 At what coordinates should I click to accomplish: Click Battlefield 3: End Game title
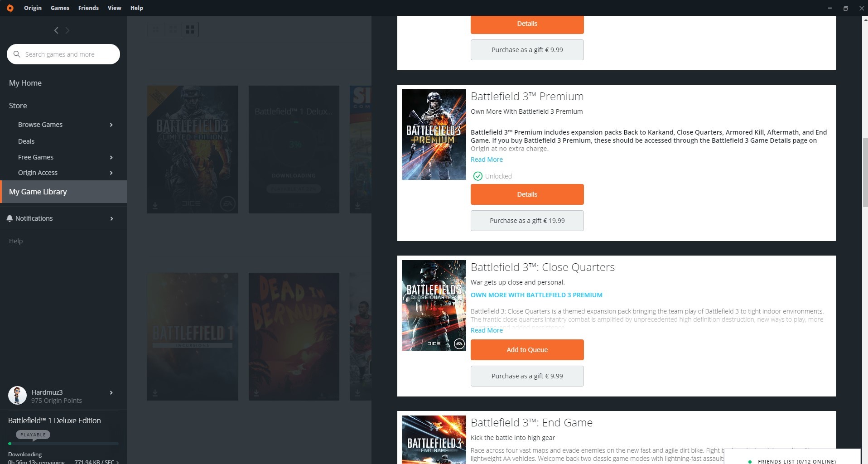531,423
